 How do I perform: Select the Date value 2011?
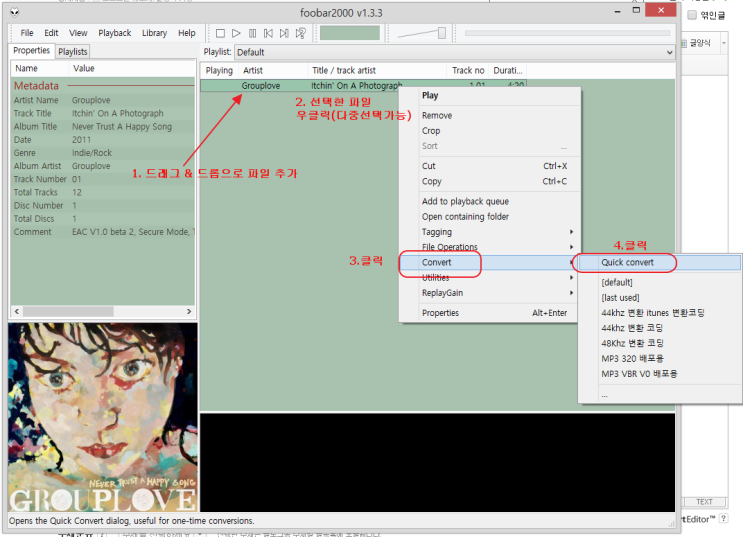point(81,140)
